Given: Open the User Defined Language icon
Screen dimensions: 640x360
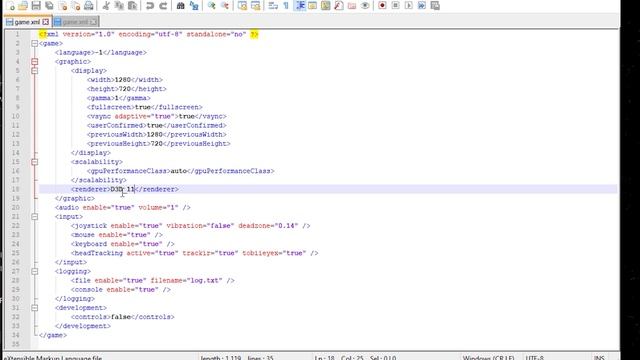Looking at the screenshot, I should (x=313, y=6).
